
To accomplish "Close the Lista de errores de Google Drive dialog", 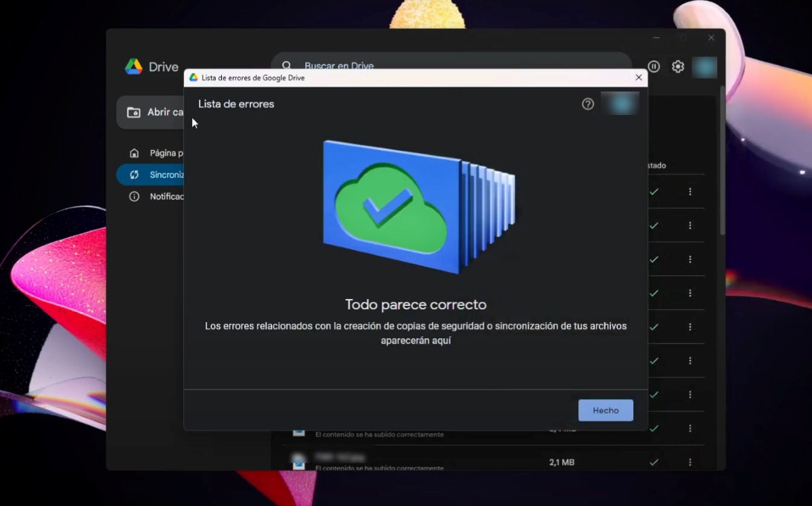I will coord(638,78).
